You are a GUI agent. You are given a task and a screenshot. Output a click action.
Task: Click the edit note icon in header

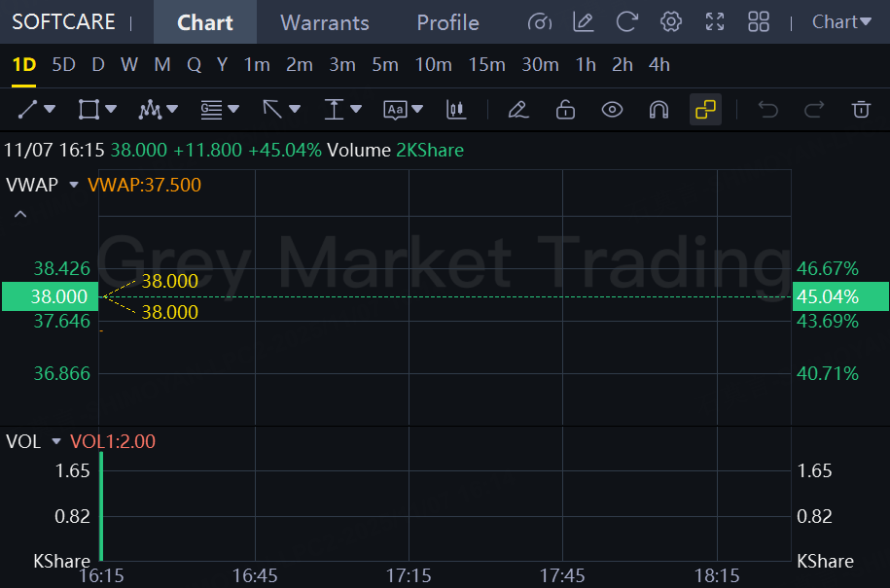click(x=584, y=21)
